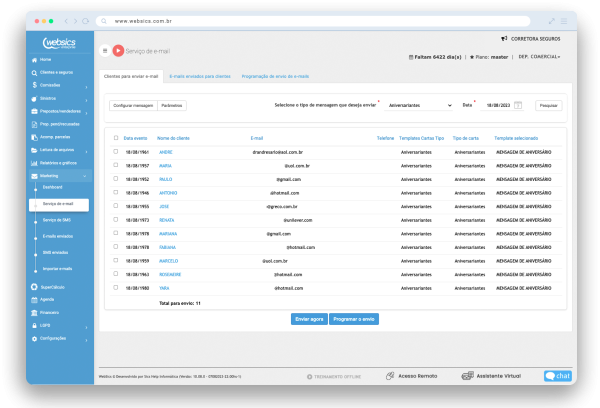The image size is (600, 408).
Task: Check the checkbox for client RENATA
Action: (116, 220)
